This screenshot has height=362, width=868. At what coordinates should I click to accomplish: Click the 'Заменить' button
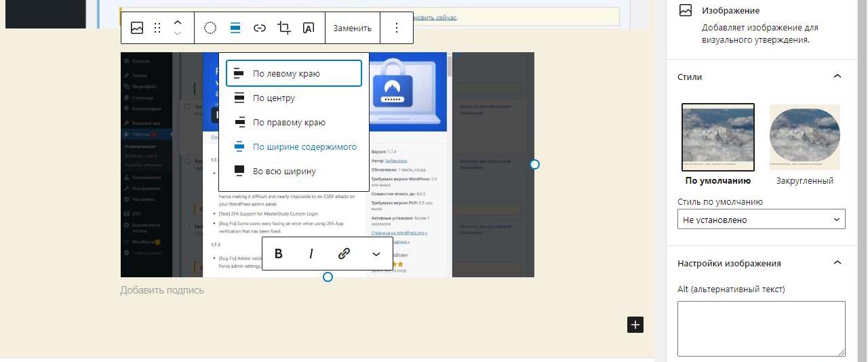point(352,28)
